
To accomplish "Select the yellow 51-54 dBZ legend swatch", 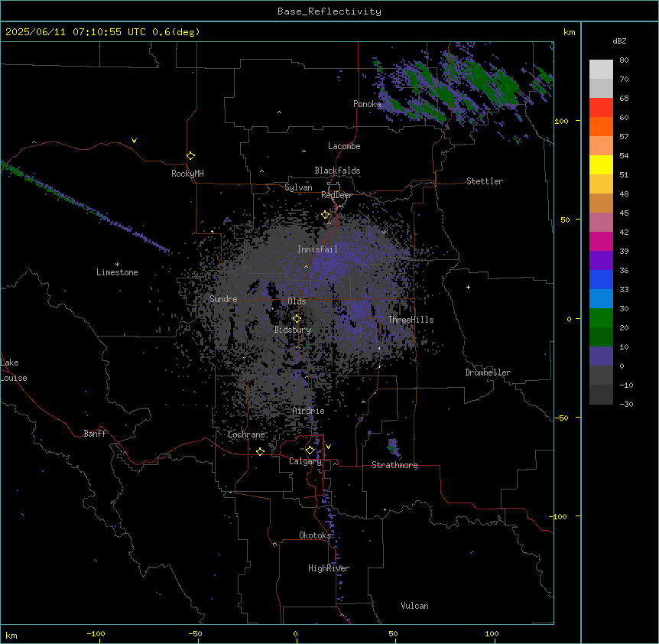I will tap(601, 165).
